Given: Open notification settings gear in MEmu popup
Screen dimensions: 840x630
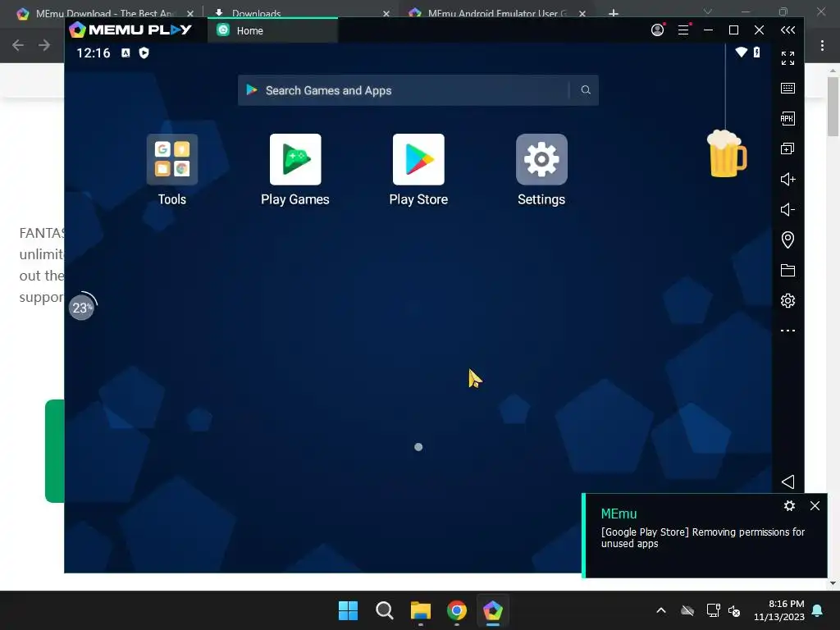Looking at the screenshot, I should pos(789,505).
